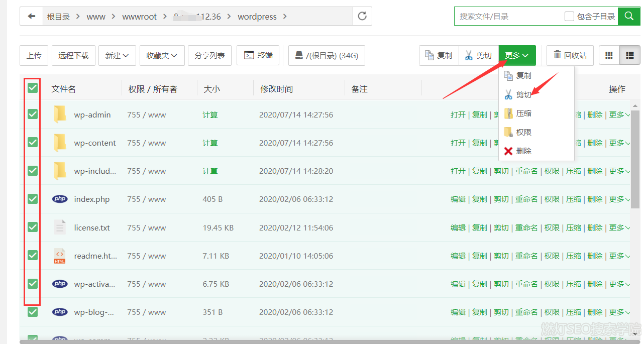Navigate to wwwroot in the breadcrumb

139,17
